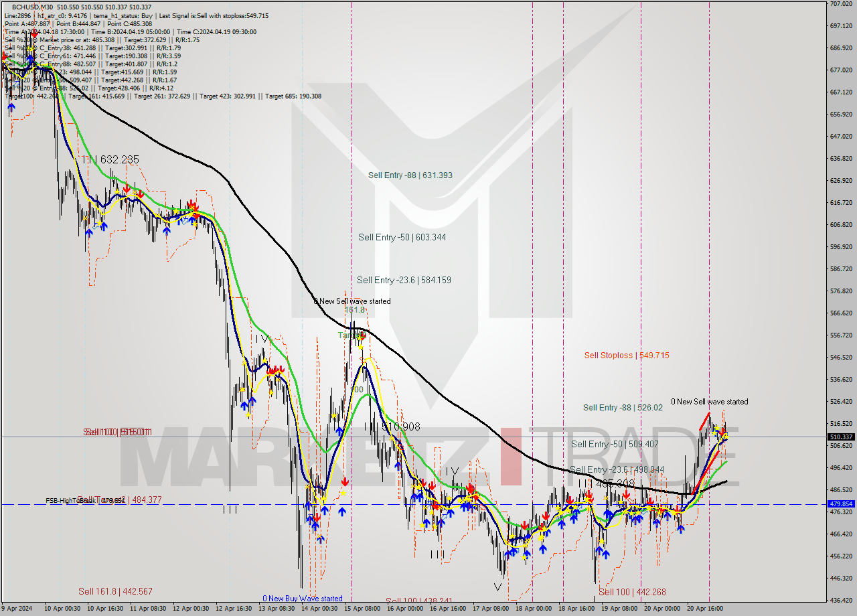Select the 596.920 price axis value

coord(840,247)
